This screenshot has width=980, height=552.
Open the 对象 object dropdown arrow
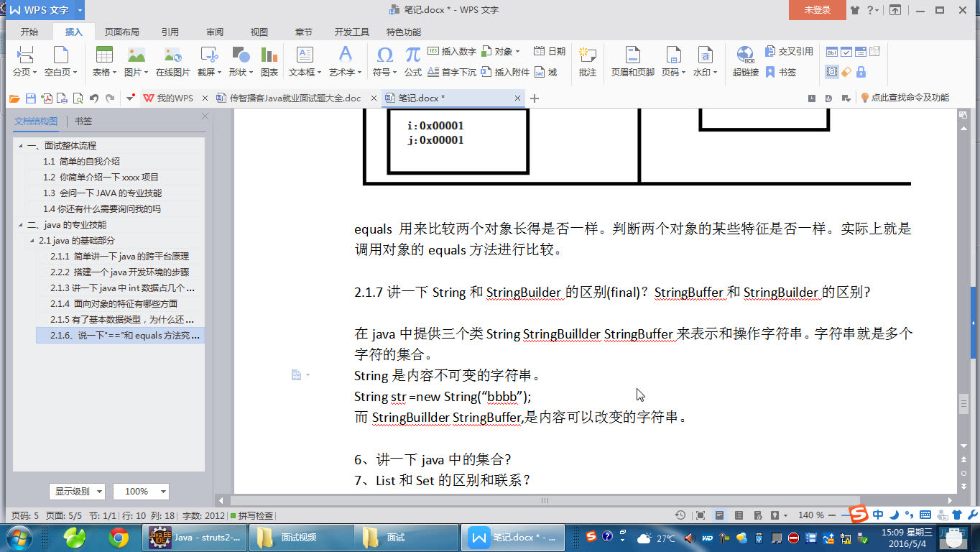[518, 52]
